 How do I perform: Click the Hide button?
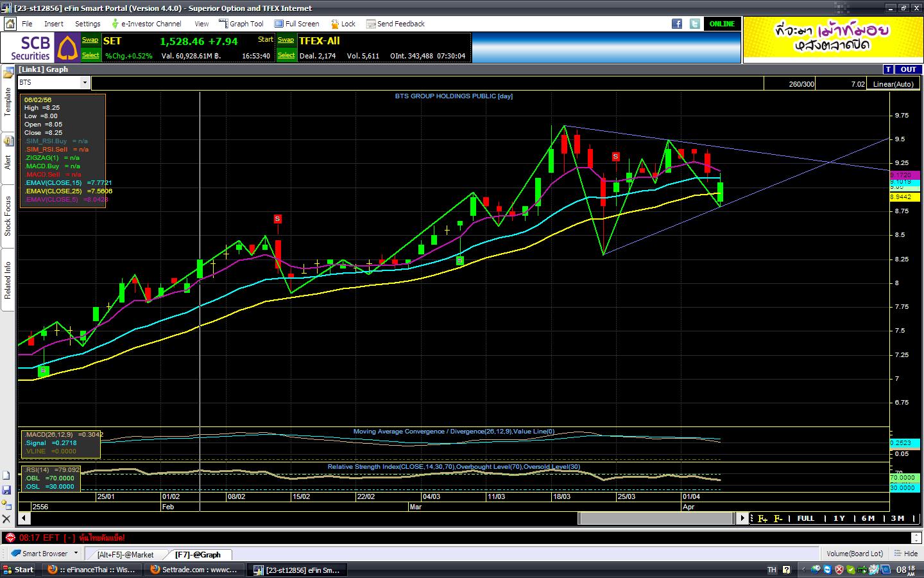click(906, 554)
